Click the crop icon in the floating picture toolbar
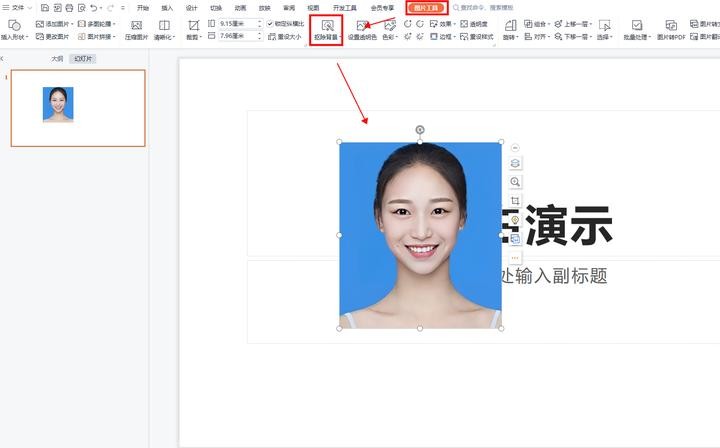 515,201
